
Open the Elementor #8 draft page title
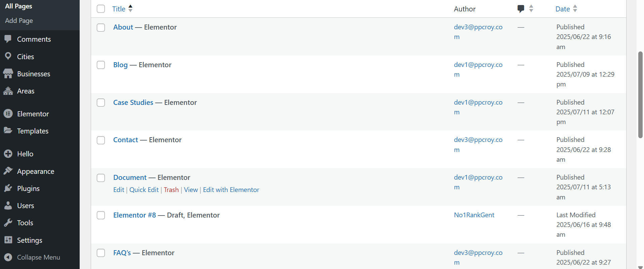point(134,215)
